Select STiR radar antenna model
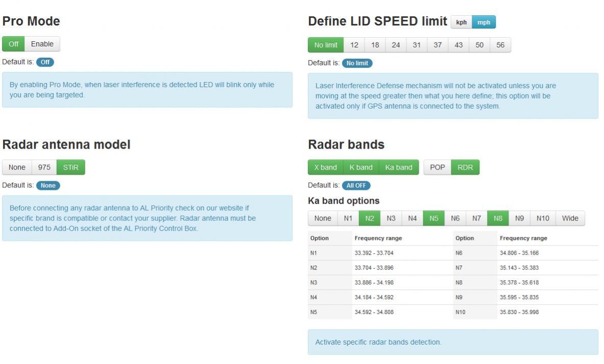Screen dimensions: 604x364 [x=71, y=167]
